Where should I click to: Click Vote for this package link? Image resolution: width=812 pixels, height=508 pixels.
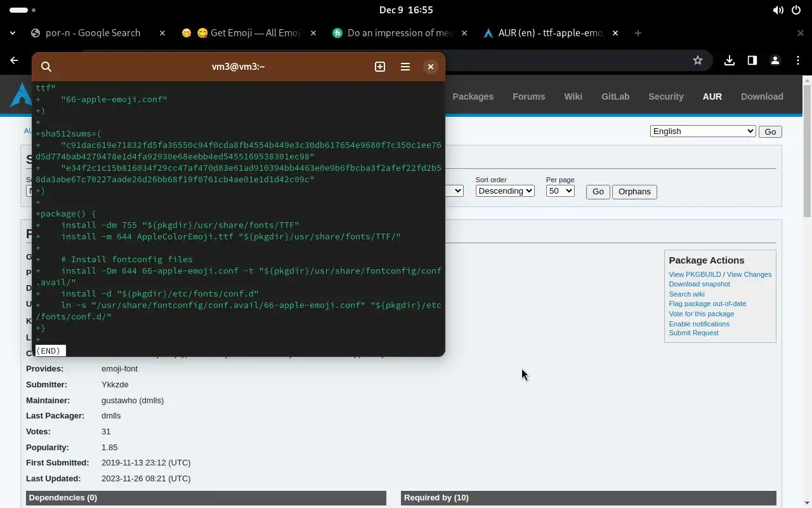tap(701, 314)
